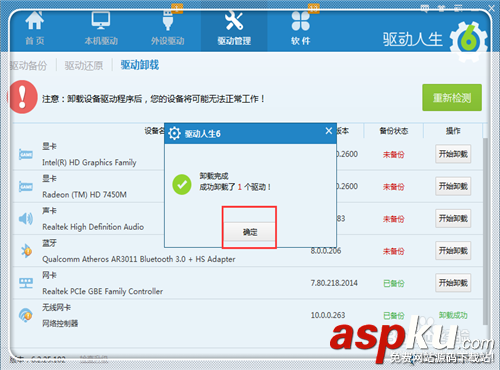The image size is (500, 370).
Task: Open the 首页 home tab
Action: pyautogui.click(x=35, y=29)
